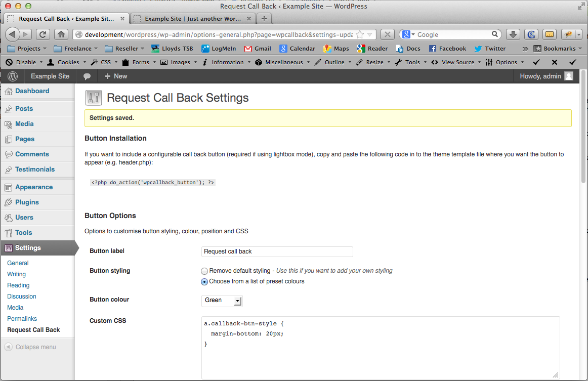Open Plugins in the sidebar
This screenshot has width=588, height=381.
click(x=27, y=202)
